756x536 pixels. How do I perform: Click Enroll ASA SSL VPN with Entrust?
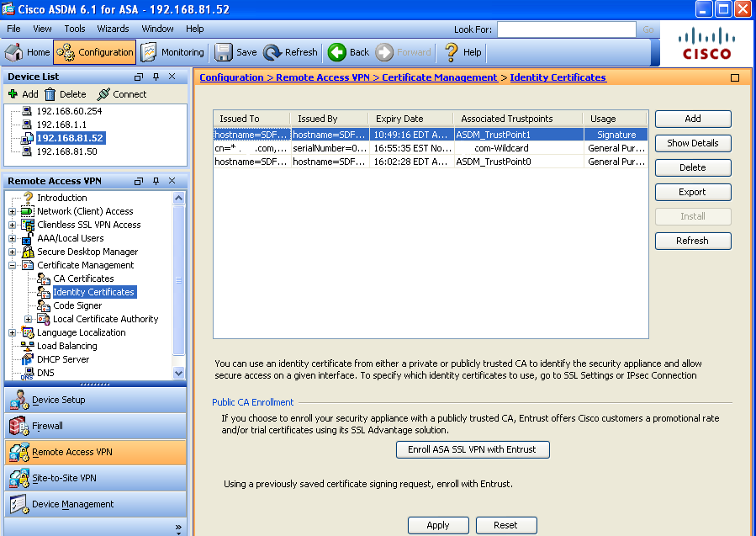point(473,449)
